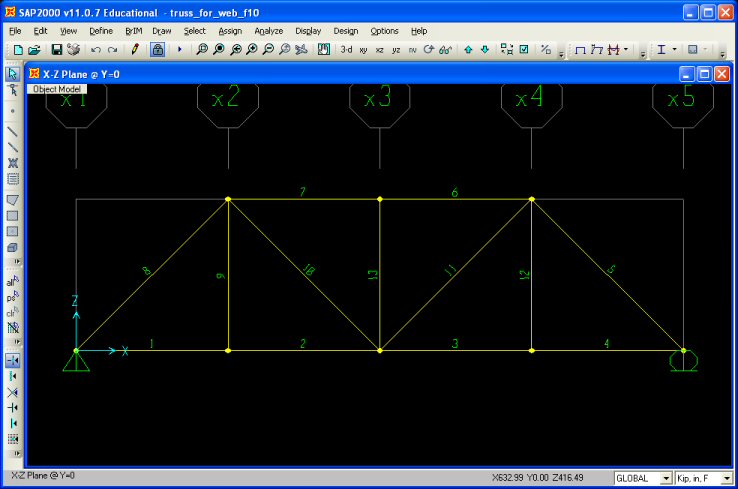Toggle Snap to Fine Grid
This screenshot has width=738, height=489.
tap(13, 439)
